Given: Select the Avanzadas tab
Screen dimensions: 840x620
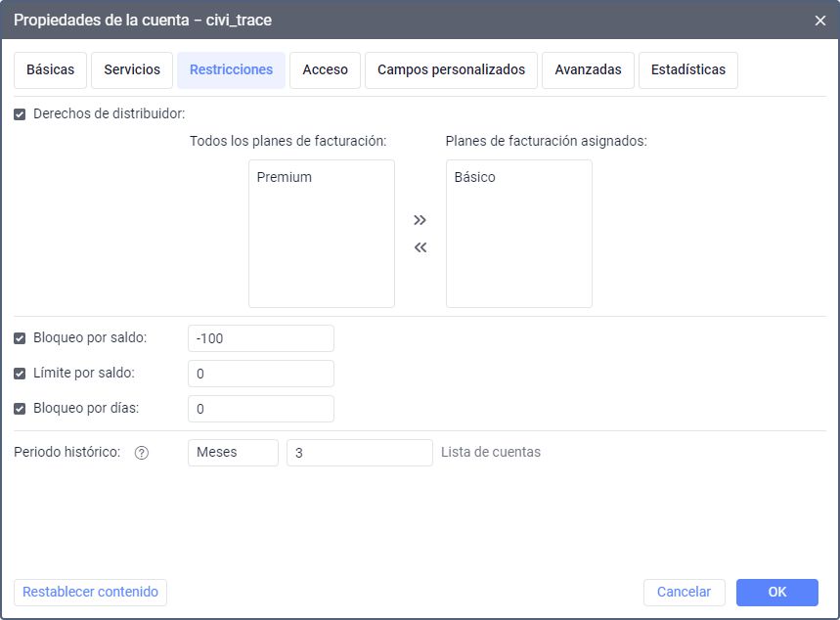Looking at the screenshot, I should click(x=588, y=70).
